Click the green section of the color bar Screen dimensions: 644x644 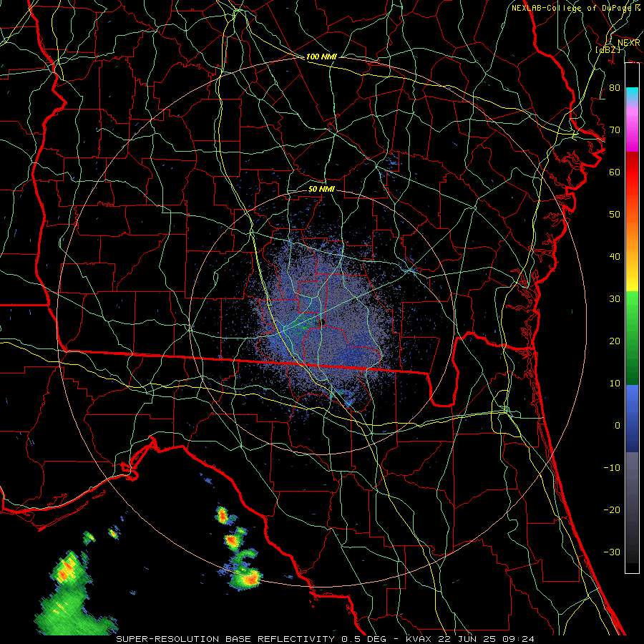632,338
